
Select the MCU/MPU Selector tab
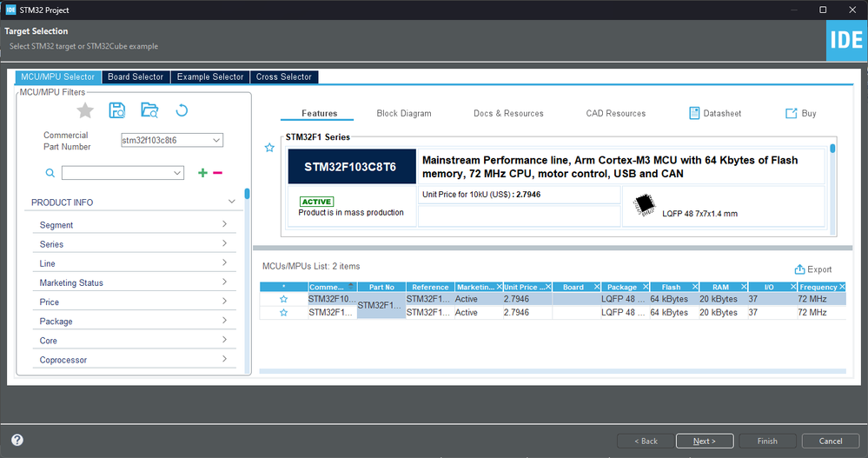[58, 77]
